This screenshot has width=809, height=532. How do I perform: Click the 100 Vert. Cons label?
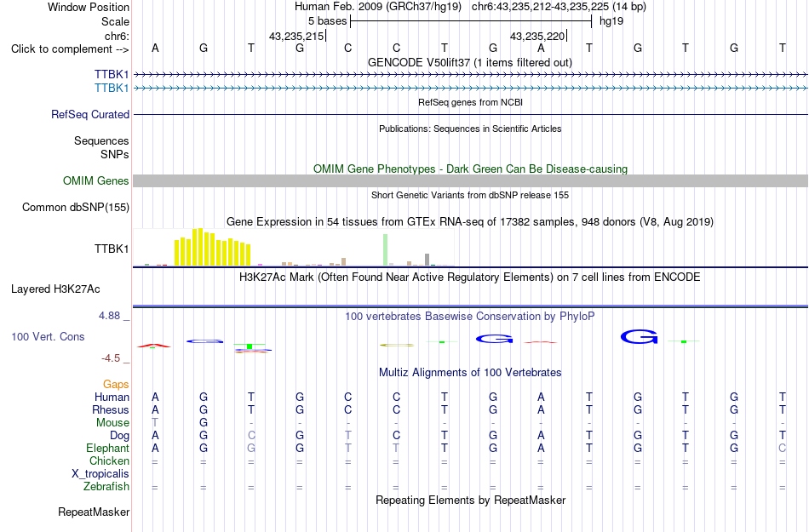48,336
